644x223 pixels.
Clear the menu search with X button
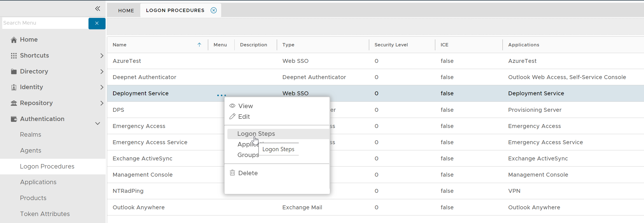pyautogui.click(x=97, y=23)
